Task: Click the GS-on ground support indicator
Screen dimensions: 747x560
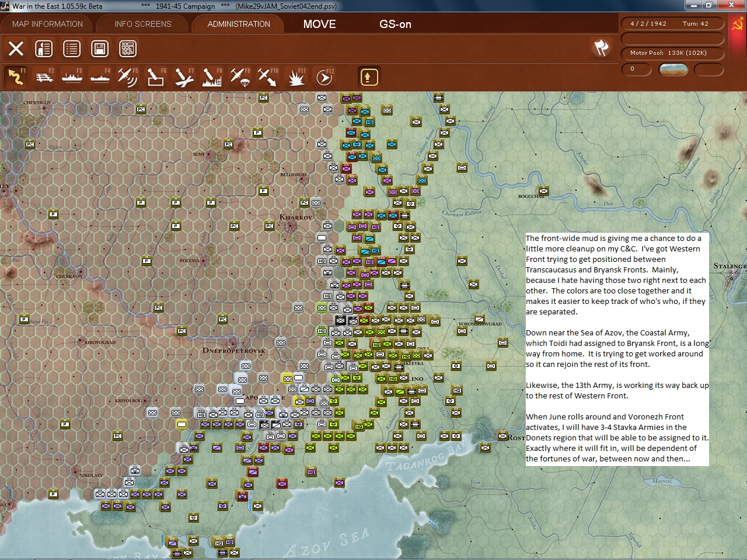Action: tap(395, 24)
